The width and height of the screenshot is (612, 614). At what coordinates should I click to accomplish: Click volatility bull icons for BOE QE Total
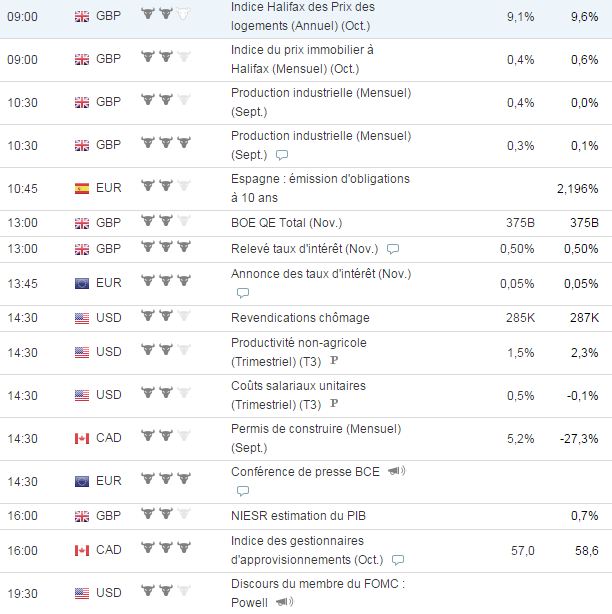point(164,223)
